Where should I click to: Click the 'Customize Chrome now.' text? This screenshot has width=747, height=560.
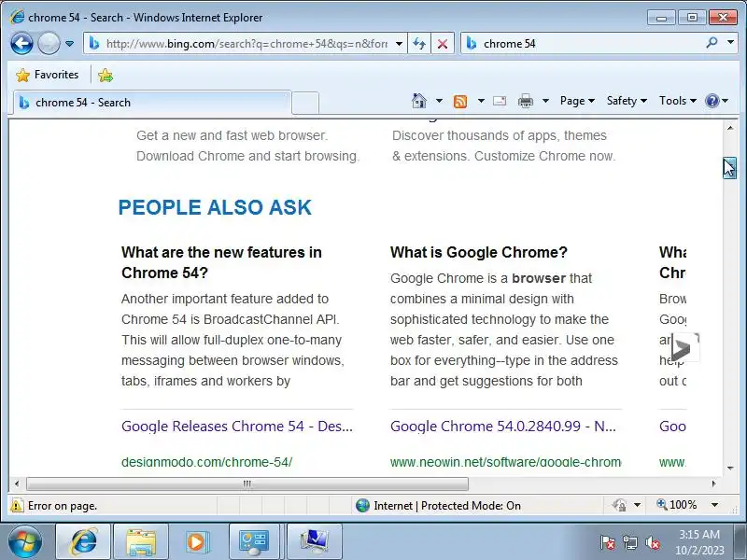(x=545, y=156)
